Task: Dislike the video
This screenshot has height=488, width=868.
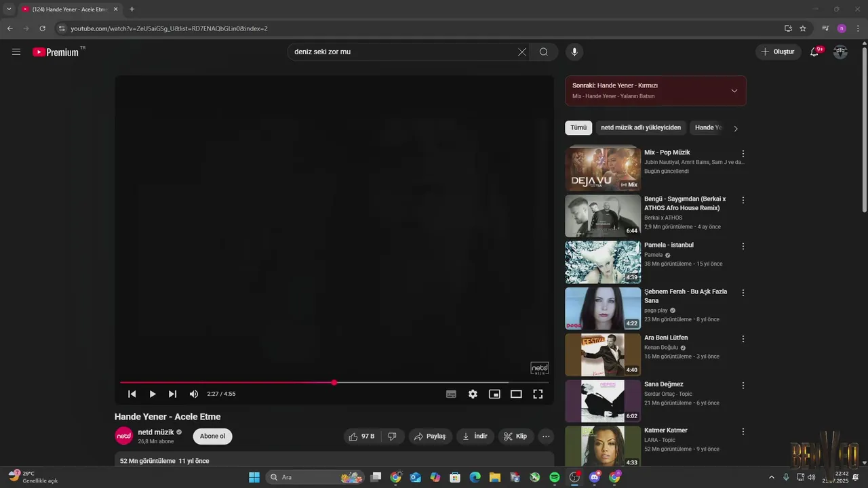Action: pyautogui.click(x=392, y=436)
